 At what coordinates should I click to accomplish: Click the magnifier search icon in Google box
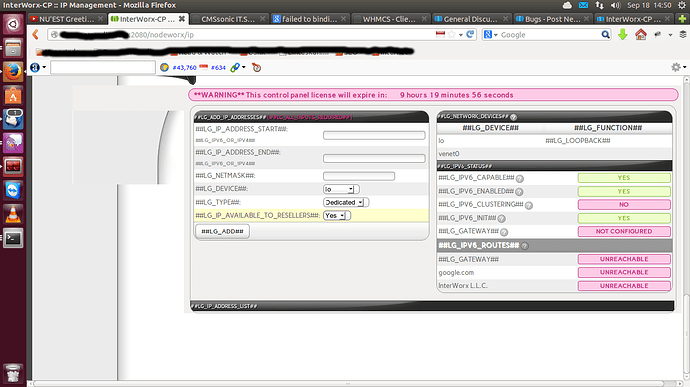[606, 34]
